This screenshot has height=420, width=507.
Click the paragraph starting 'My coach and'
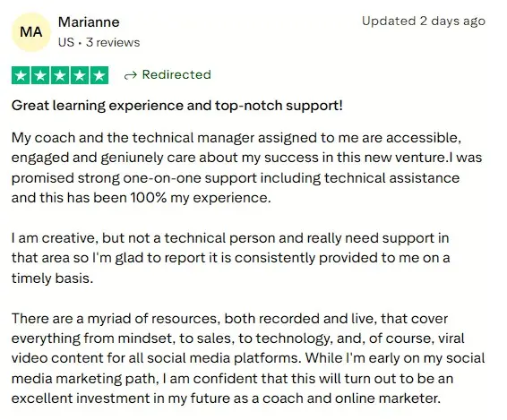[x=246, y=167]
